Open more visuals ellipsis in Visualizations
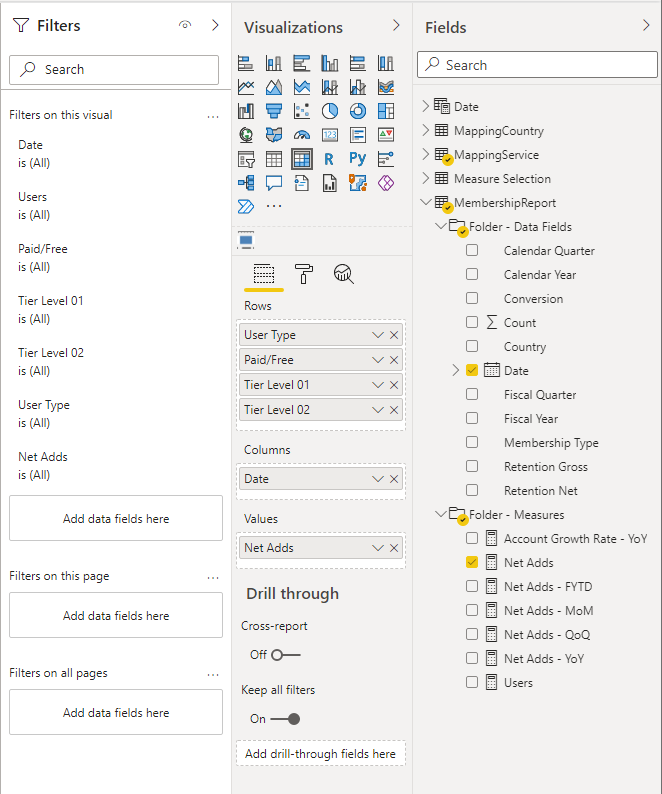Image resolution: width=662 pixels, height=794 pixels. [274, 207]
